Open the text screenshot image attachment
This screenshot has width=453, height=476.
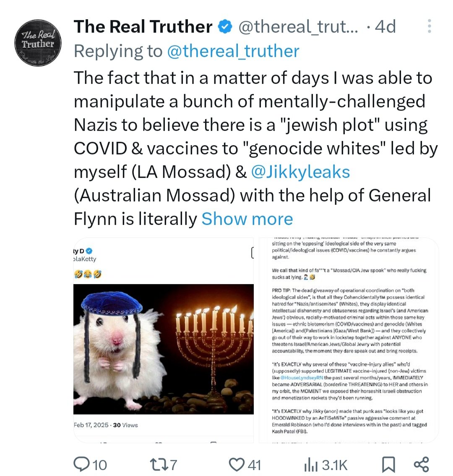[349, 340]
